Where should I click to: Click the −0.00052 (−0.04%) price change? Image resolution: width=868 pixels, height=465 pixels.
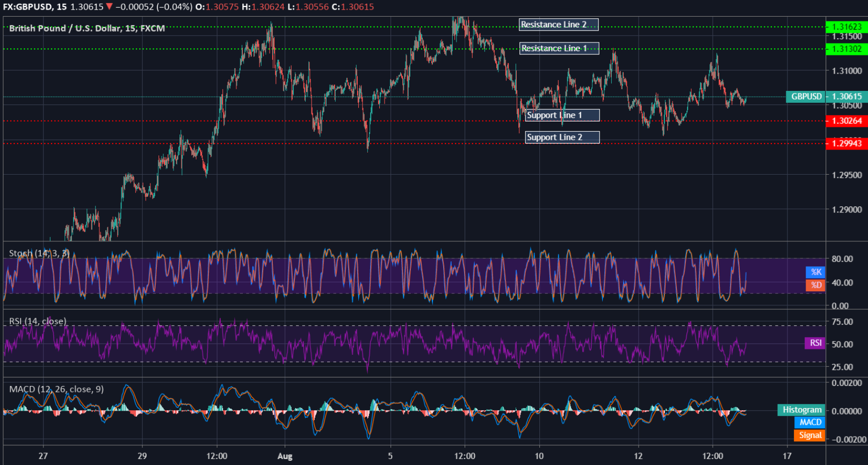(x=154, y=7)
